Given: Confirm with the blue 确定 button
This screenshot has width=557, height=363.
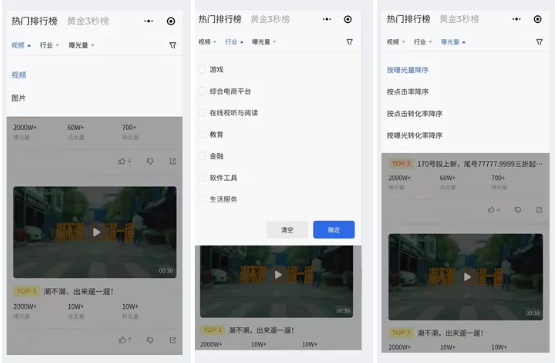Looking at the screenshot, I should point(334,230).
